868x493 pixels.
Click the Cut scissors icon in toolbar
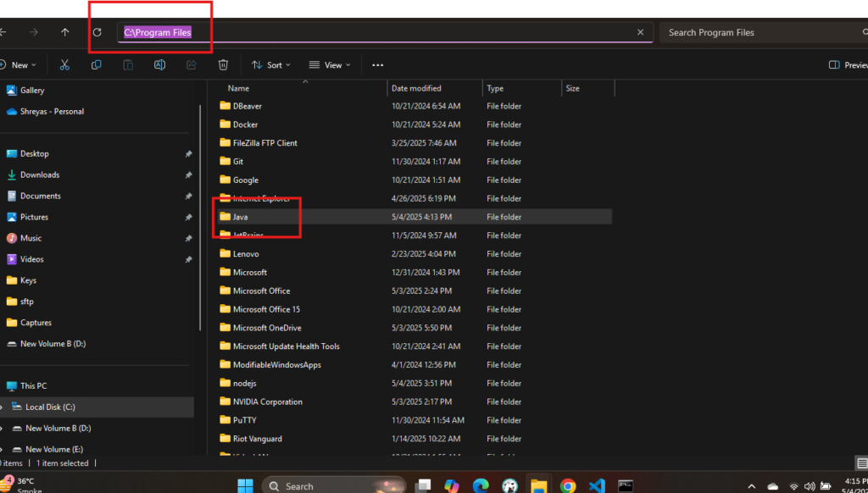point(64,65)
